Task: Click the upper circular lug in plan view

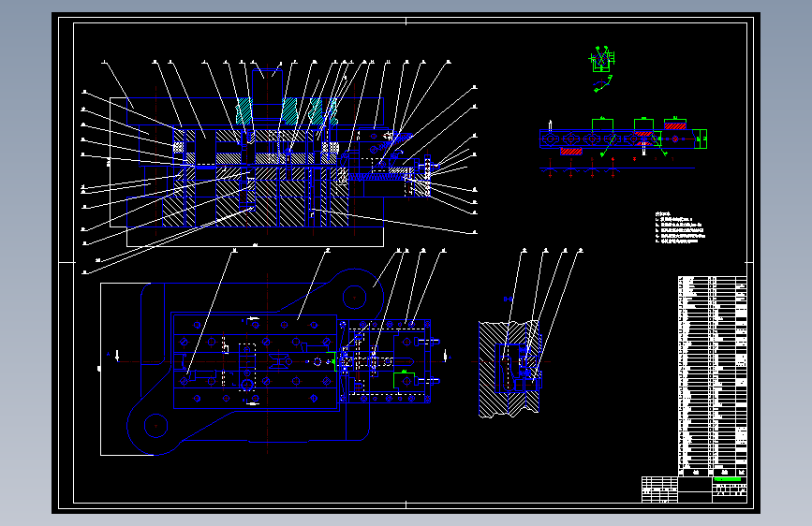Action: (x=355, y=298)
